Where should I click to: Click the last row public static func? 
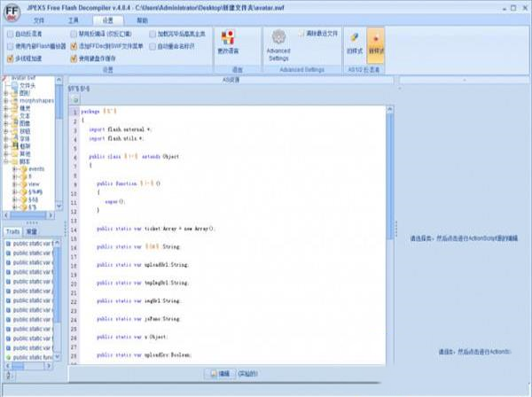tap(30, 357)
